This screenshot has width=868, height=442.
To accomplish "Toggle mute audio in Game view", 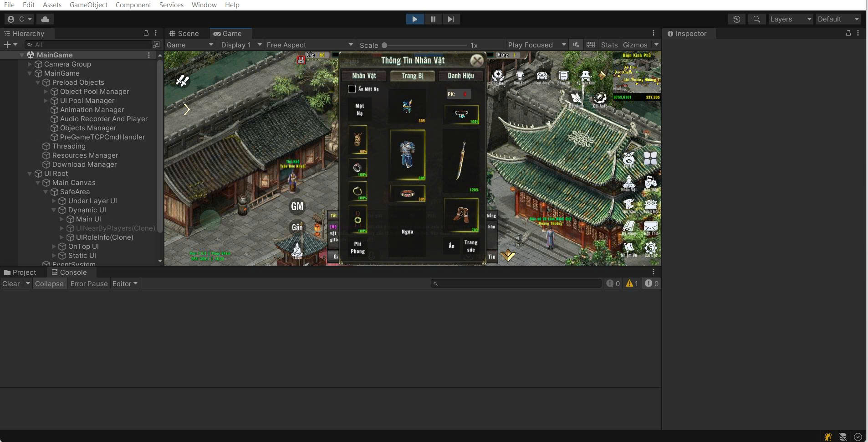I will tap(576, 45).
